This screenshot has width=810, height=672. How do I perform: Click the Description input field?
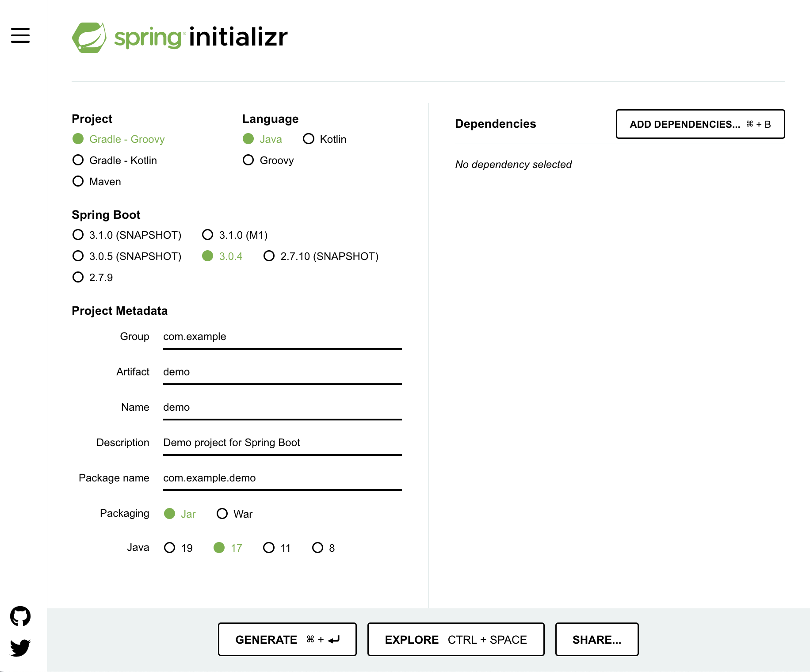pos(283,443)
